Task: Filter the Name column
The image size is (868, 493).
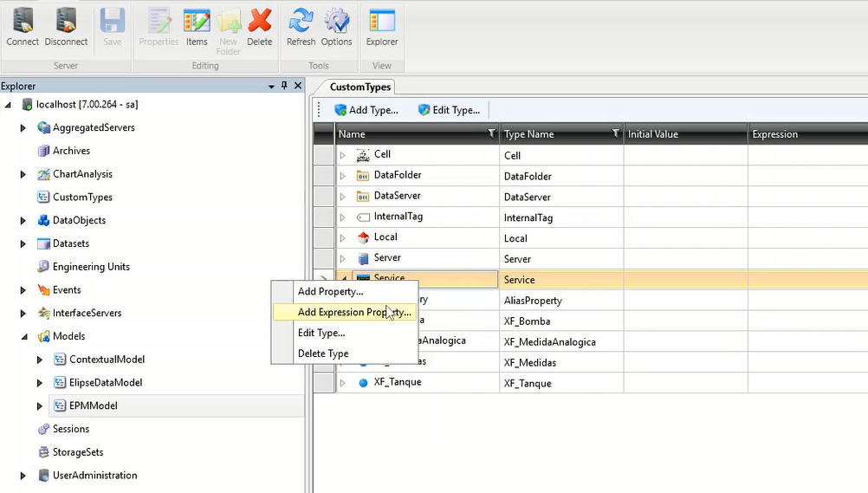Action: click(x=491, y=133)
